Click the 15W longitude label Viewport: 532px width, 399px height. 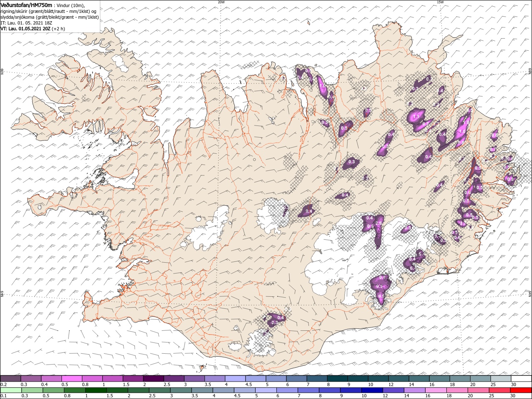[440, 2]
